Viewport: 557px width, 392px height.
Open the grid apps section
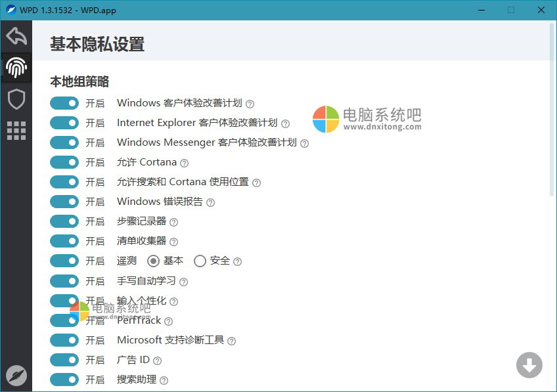coord(16,131)
